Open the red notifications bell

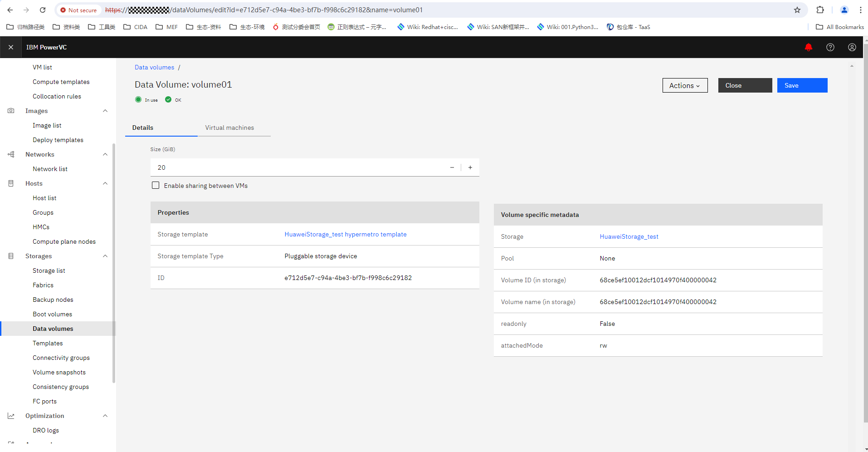(x=809, y=47)
